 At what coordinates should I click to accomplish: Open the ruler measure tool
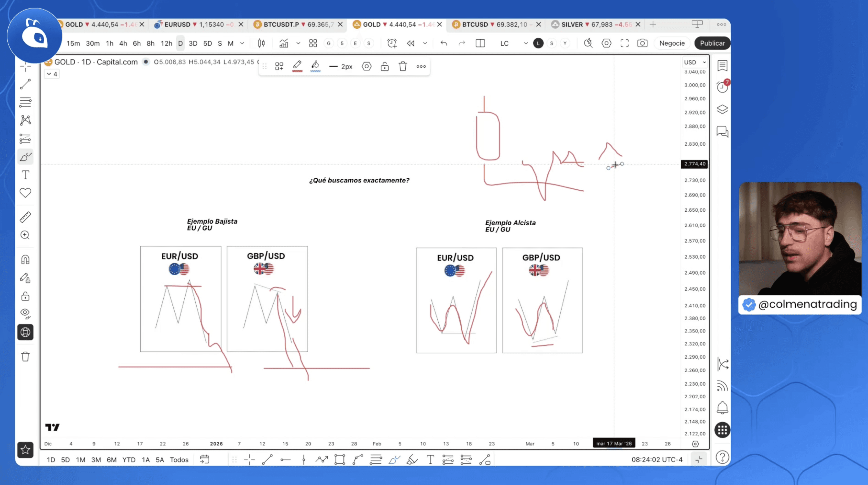point(25,217)
